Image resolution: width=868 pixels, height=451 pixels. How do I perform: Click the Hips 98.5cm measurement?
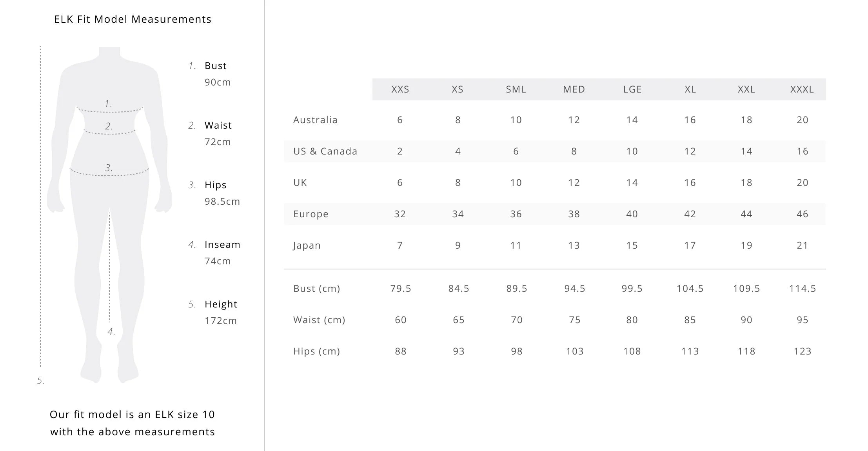[x=222, y=193]
